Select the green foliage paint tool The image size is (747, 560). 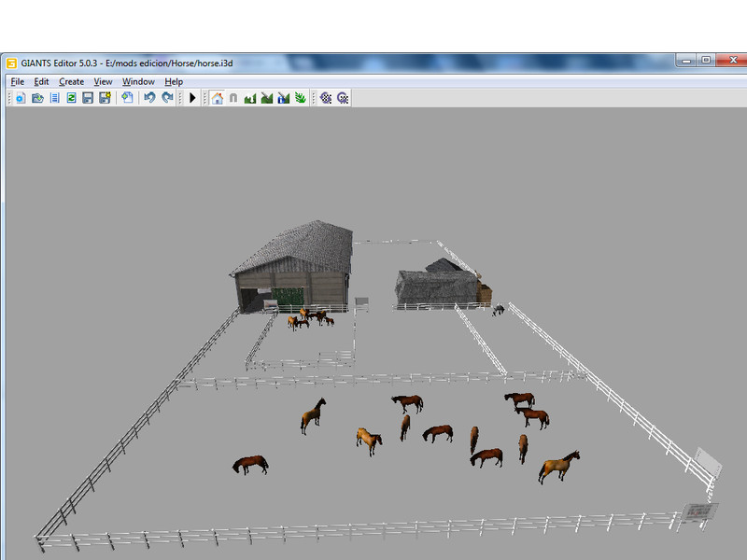pos(300,98)
